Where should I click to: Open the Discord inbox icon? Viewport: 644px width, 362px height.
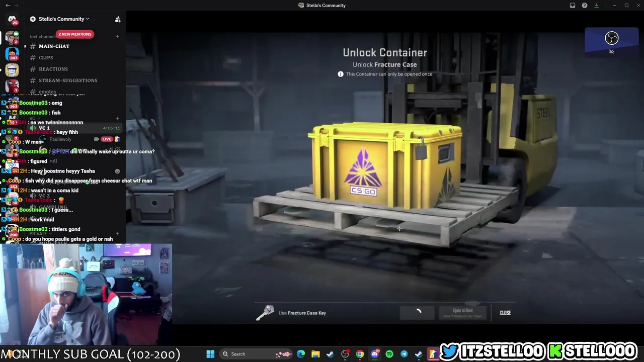[573, 6]
